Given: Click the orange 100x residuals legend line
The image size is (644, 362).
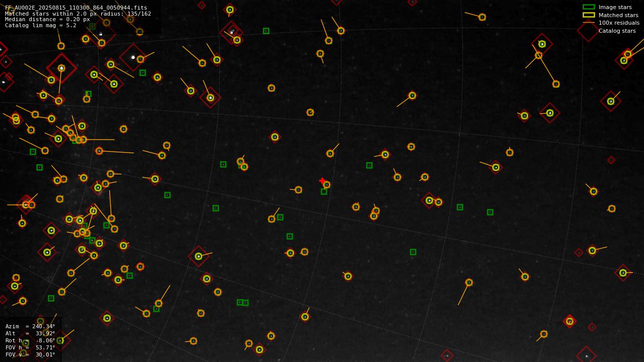Looking at the screenshot, I should point(589,23).
